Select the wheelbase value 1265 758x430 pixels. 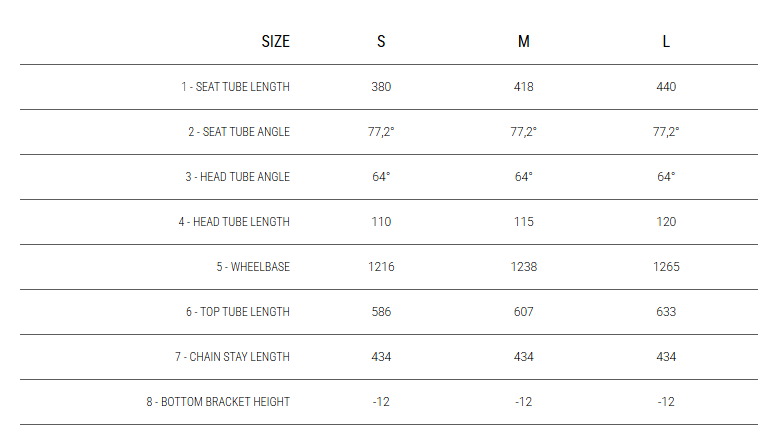(x=666, y=267)
